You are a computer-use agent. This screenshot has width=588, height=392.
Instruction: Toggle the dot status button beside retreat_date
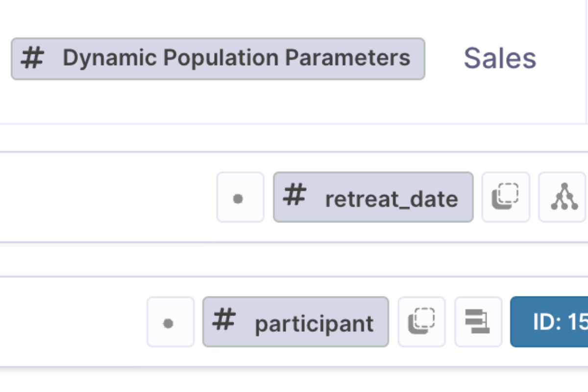pos(240,197)
